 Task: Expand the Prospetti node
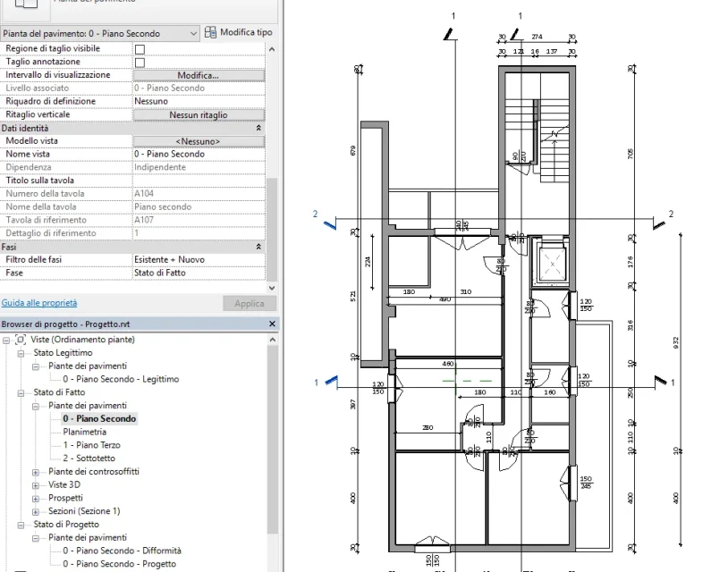click(x=36, y=499)
